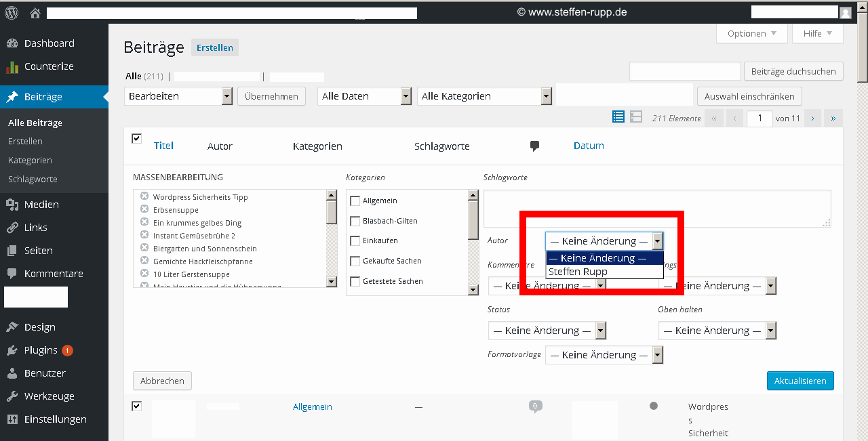This screenshot has width=868, height=441.
Task: Remove Ein krummes gelbes Ding entry
Action: 144,222
